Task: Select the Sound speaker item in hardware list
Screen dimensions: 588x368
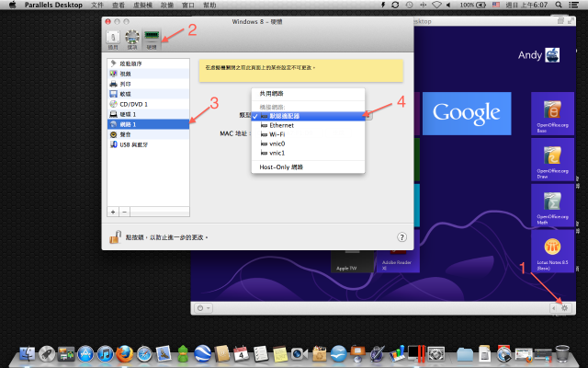Action: coord(149,134)
